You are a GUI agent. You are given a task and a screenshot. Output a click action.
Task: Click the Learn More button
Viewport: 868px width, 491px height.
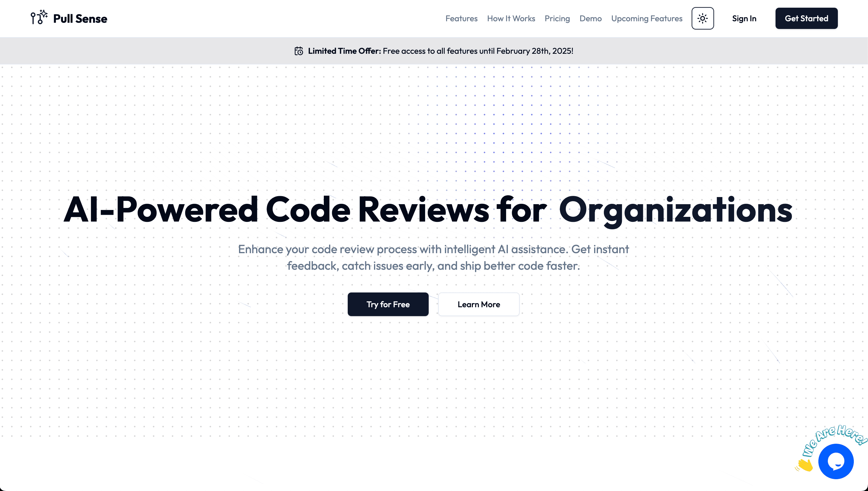click(x=479, y=304)
